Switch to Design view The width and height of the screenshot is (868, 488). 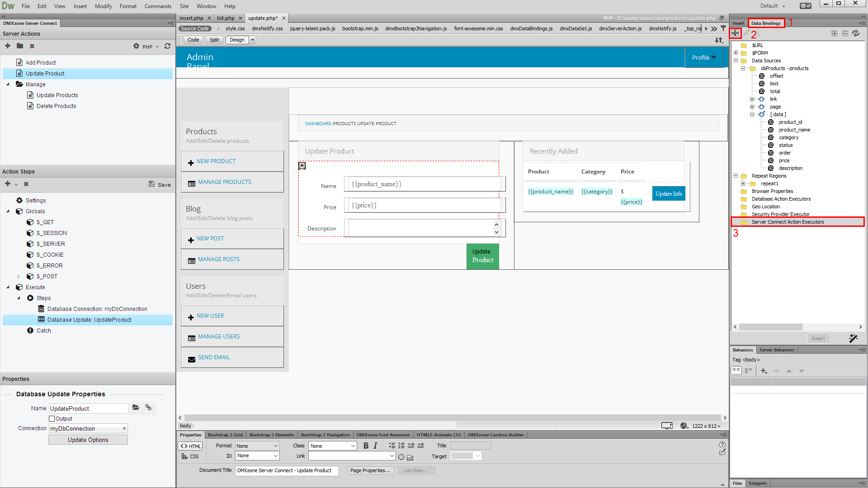(x=237, y=40)
